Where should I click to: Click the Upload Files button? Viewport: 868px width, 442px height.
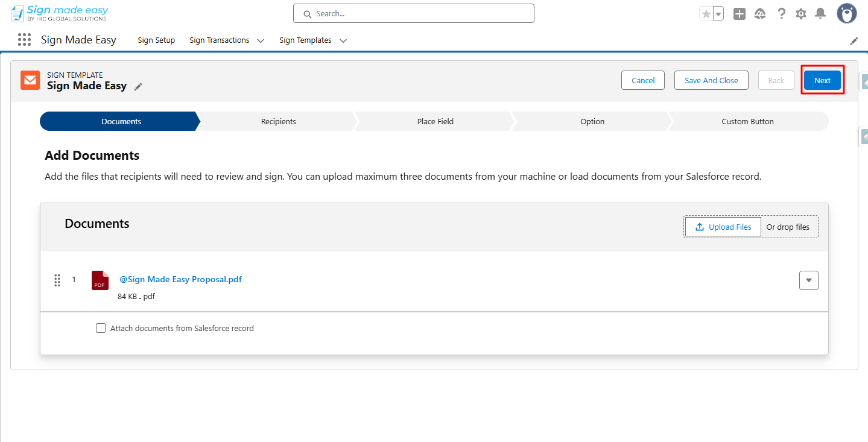[722, 227]
